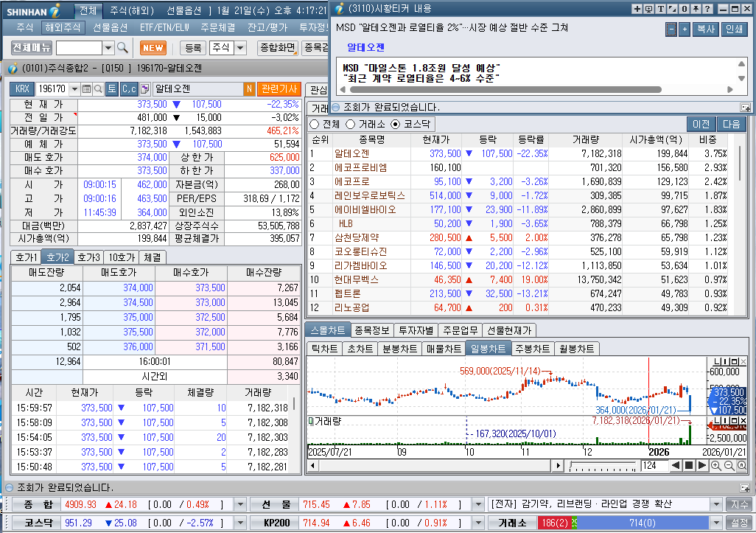Screen dimensions: 756x533
Task: Click the 이전 button
Action: [701, 124]
